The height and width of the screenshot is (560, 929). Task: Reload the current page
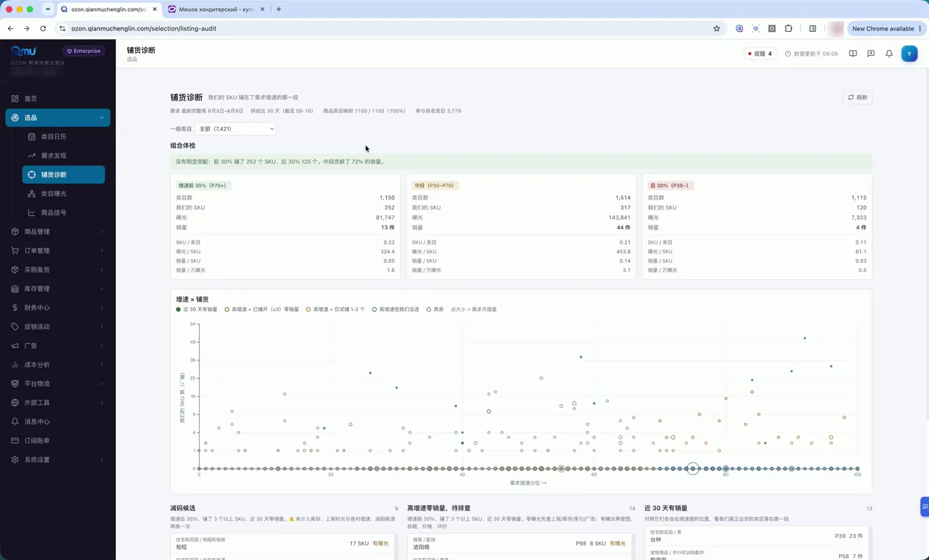click(43, 28)
